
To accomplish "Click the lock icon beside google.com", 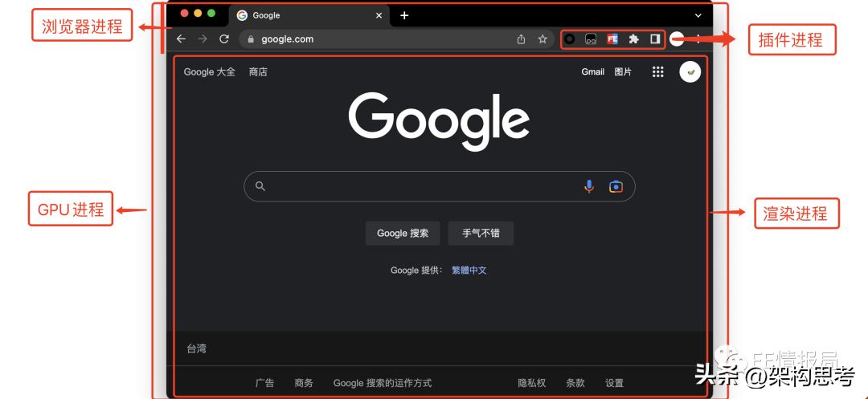I will pyautogui.click(x=251, y=39).
